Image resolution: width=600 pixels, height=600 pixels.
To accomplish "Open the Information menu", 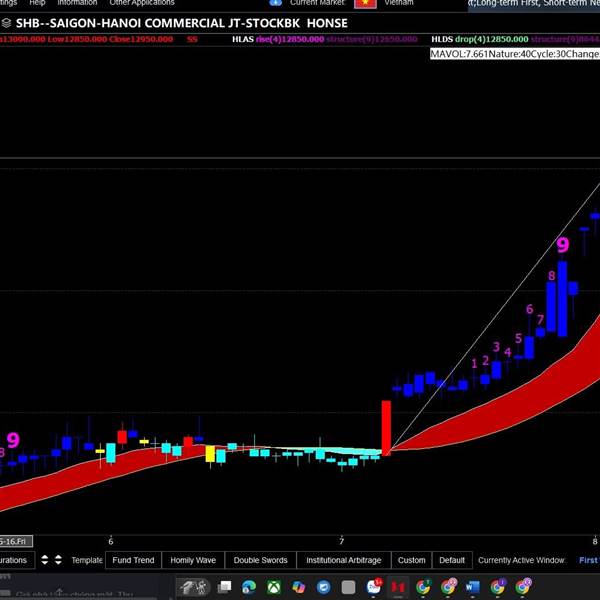I will click(77, 3).
